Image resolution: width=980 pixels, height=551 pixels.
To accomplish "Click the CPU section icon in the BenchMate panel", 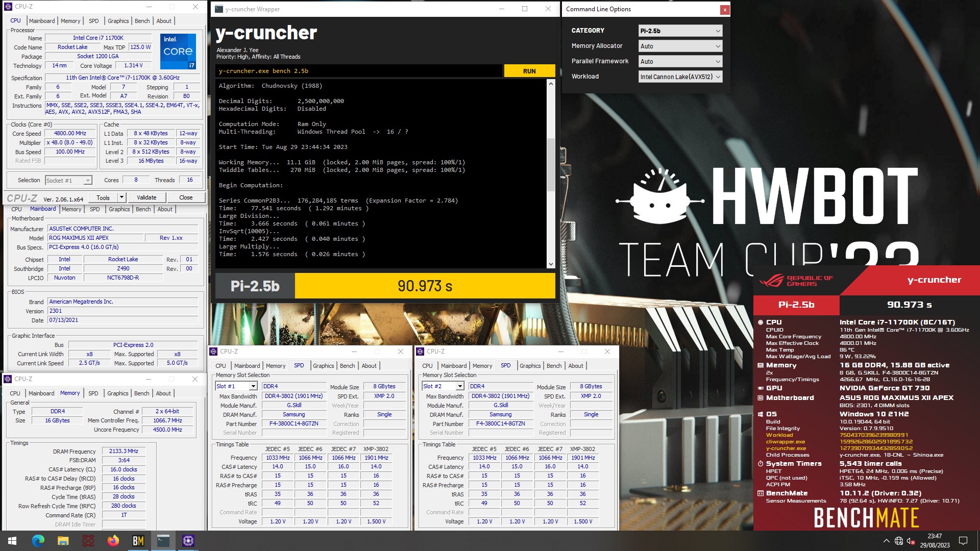I will 761,322.
